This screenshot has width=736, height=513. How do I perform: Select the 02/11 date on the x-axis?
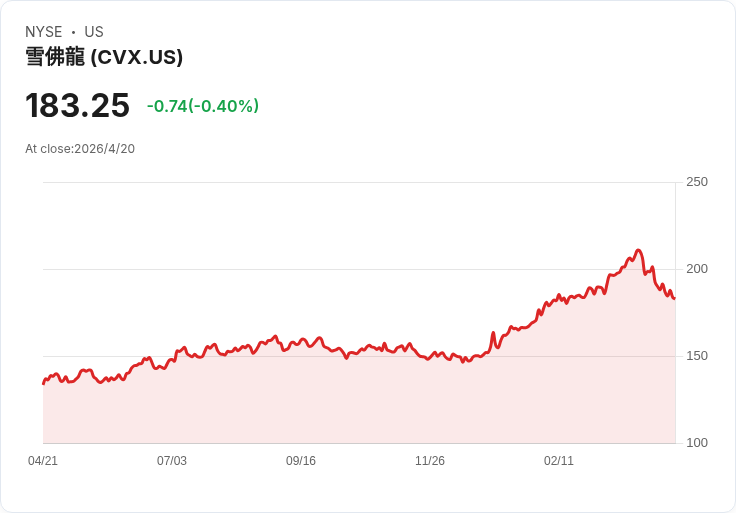tap(559, 461)
